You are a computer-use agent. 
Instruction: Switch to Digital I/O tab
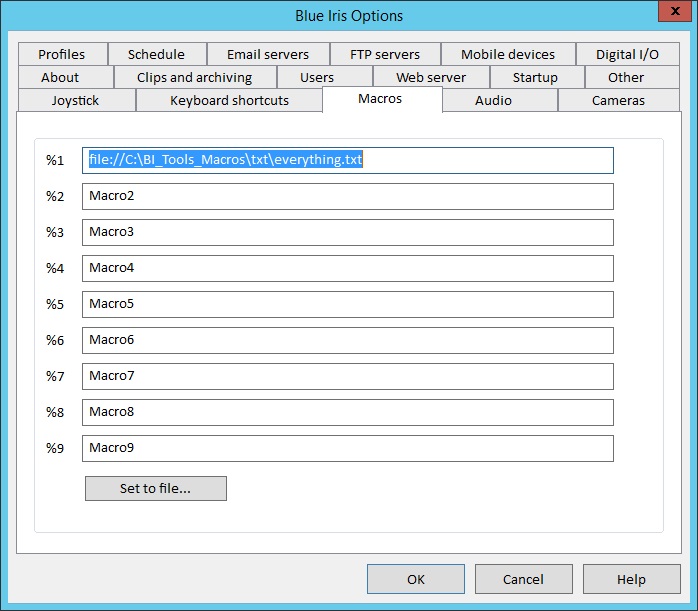(628, 54)
